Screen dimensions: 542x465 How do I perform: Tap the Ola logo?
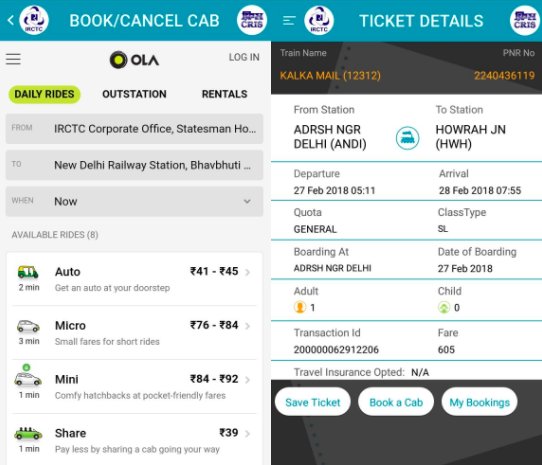[134, 59]
